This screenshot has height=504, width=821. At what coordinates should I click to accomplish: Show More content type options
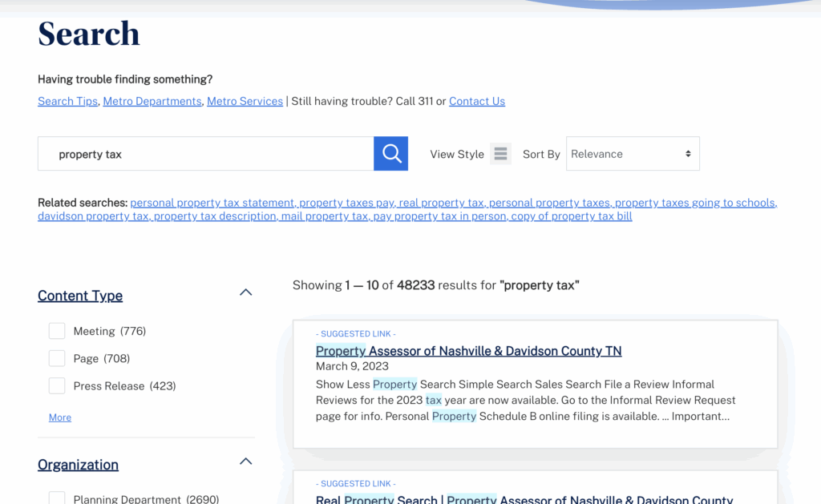[x=60, y=417]
